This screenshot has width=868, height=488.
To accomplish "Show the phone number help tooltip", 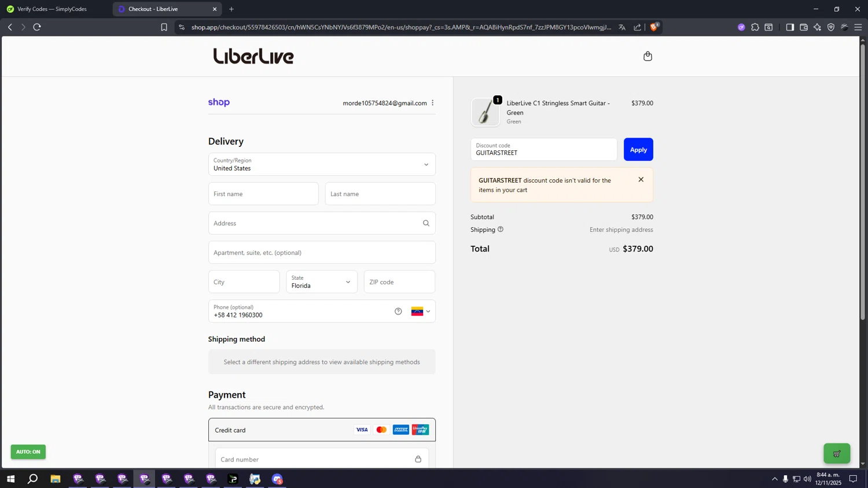I will (x=398, y=311).
